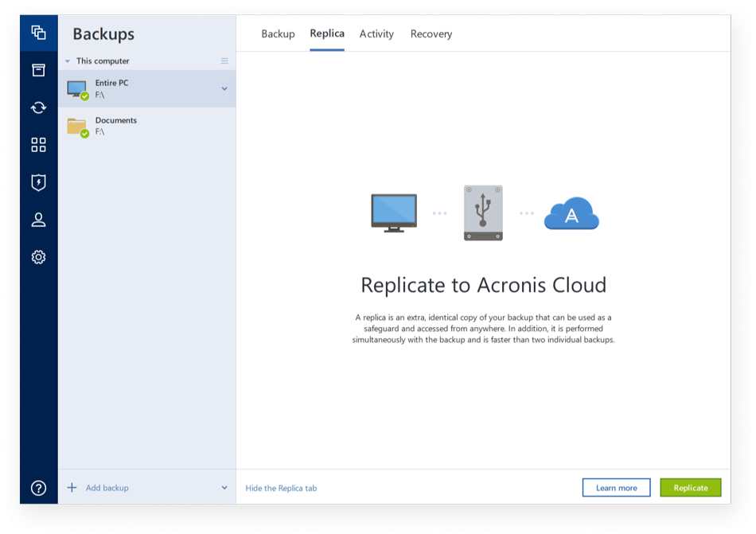756x534 pixels.
Task: Open the Settings gear icon
Action: (38, 257)
